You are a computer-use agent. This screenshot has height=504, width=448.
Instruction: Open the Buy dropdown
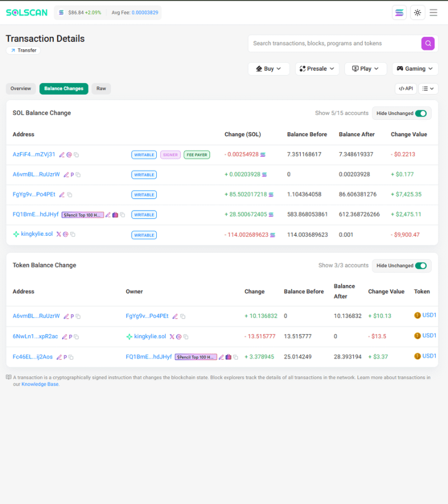[x=268, y=68]
